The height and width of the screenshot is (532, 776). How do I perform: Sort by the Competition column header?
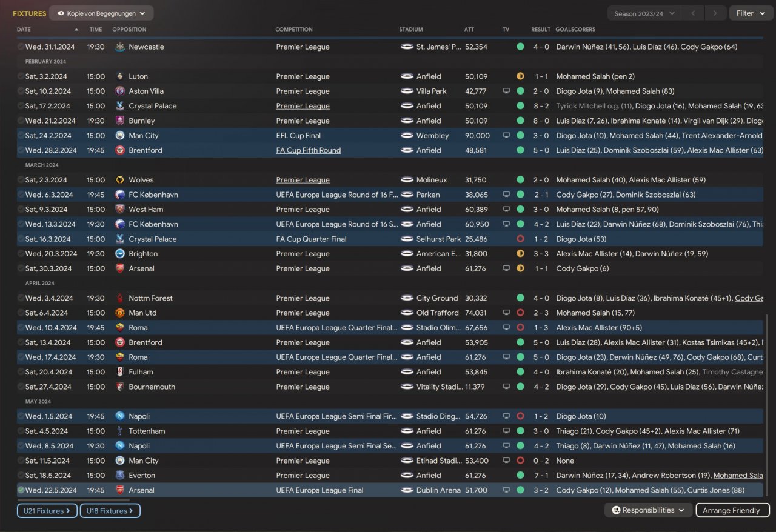pyautogui.click(x=294, y=30)
